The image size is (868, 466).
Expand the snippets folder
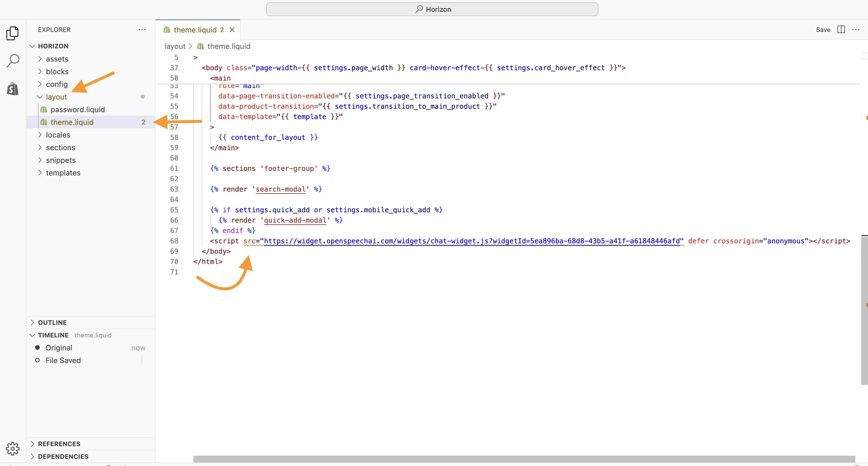click(91, 160)
